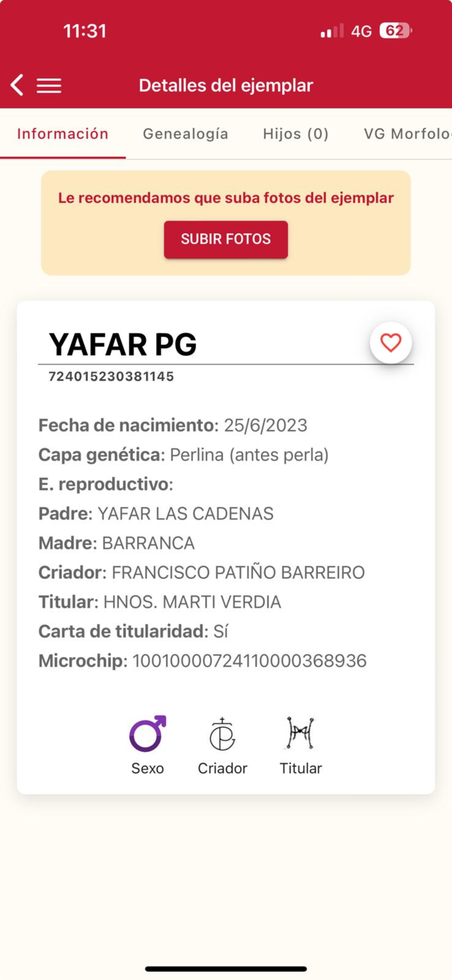452x980 pixels.
Task: Switch to the Genealogía tab
Action: click(185, 134)
